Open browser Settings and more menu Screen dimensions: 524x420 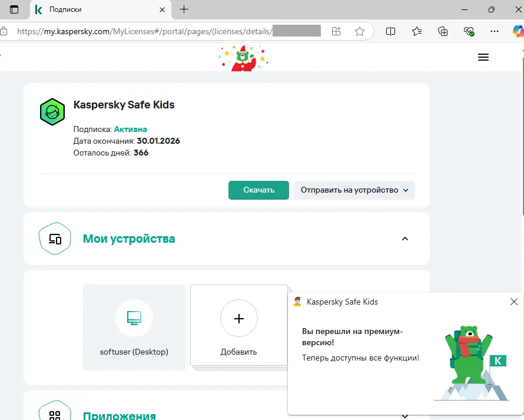coord(494,31)
